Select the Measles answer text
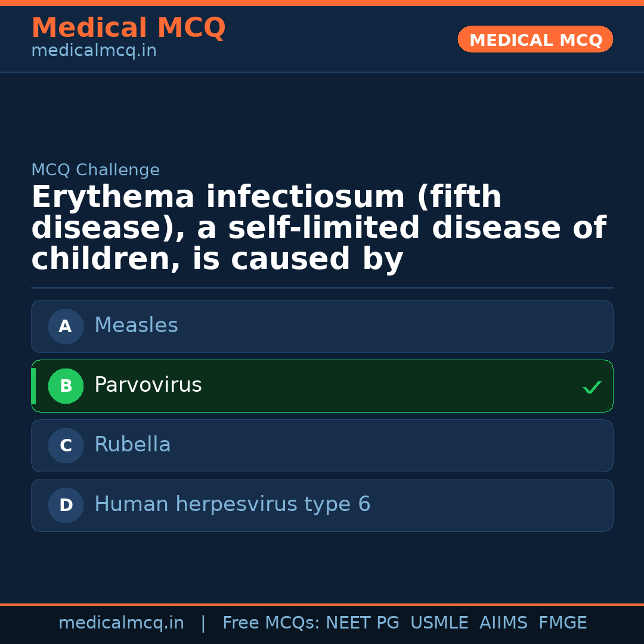Screen dimensions: 644x644 pyautogui.click(x=136, y=326)
